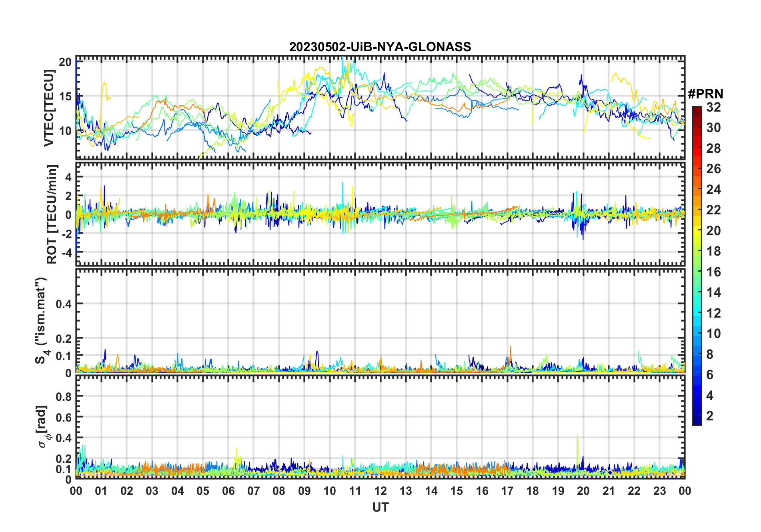Click colorbar tick label 8

pyautogui.click(x=710, y=354)
